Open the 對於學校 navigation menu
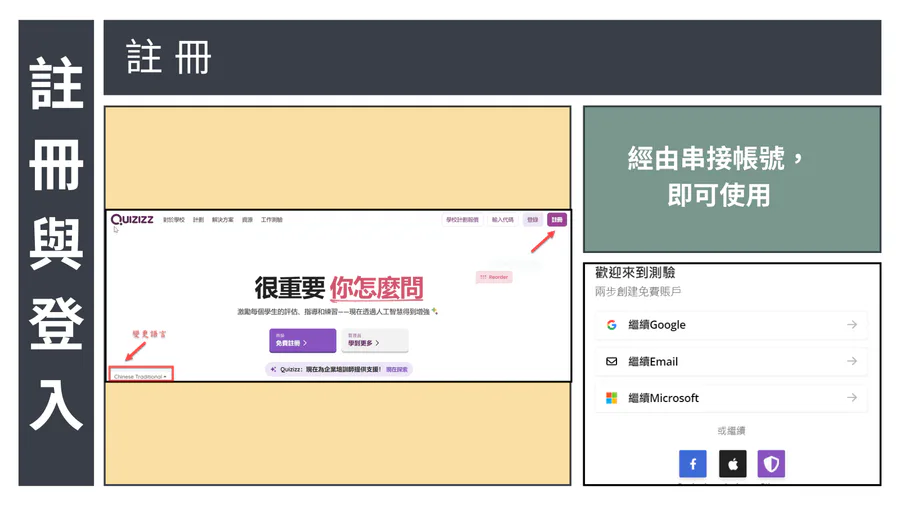 tap(174, 220)
